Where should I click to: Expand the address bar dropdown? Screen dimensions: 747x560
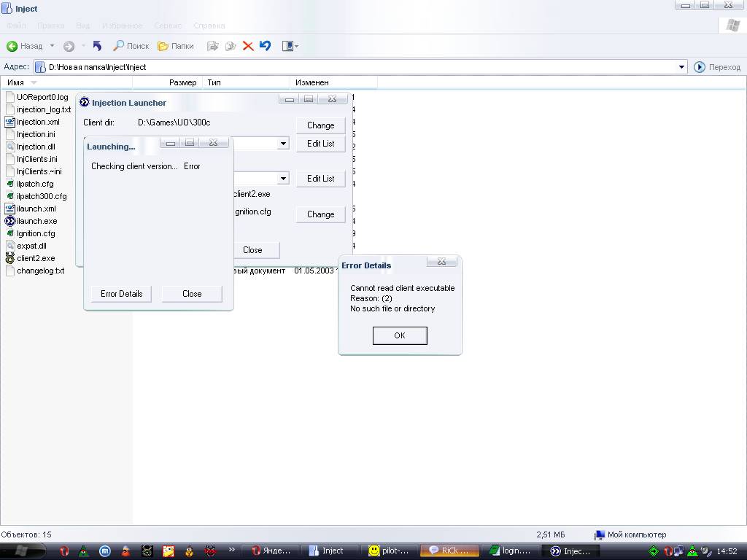tap(681, 67)
